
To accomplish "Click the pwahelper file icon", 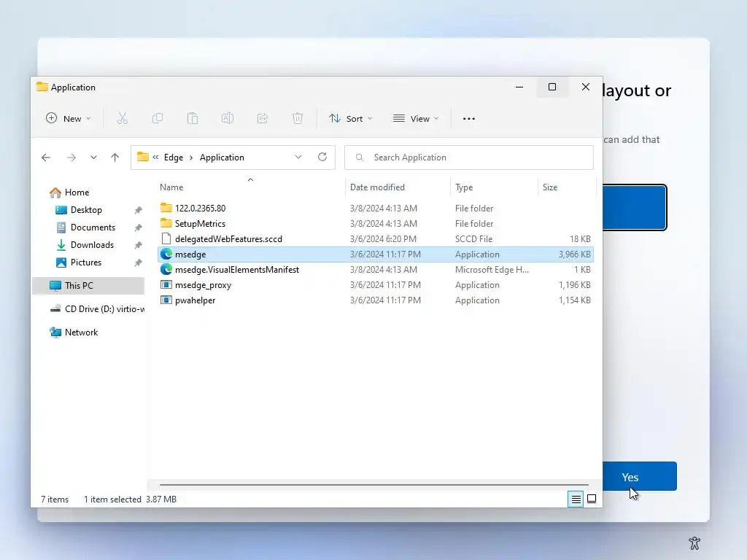I will point(166,300).
